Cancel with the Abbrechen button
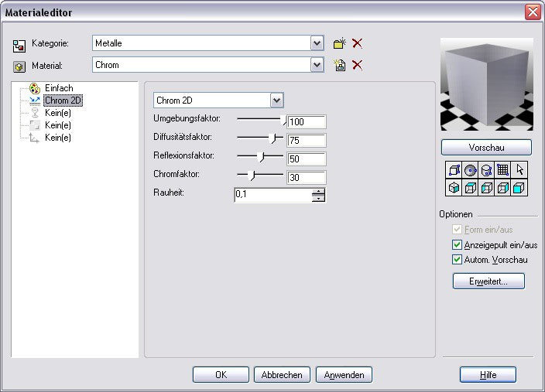 pos(282,375)
